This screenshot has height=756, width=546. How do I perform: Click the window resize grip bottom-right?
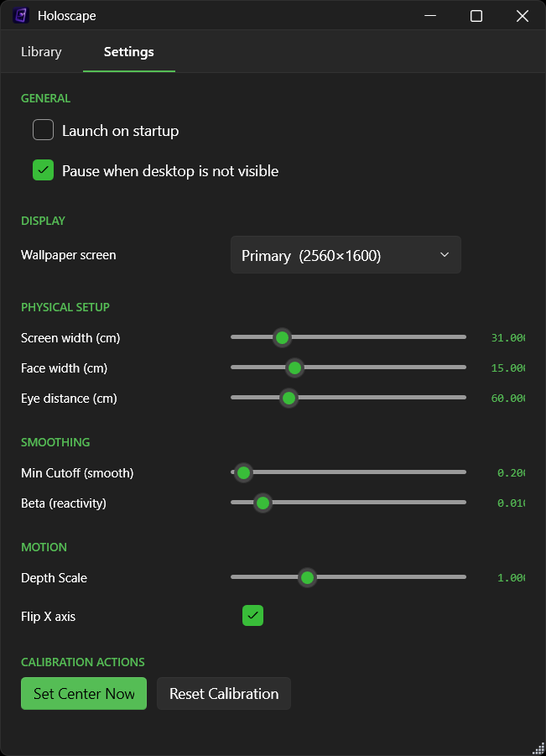[538, 749]
